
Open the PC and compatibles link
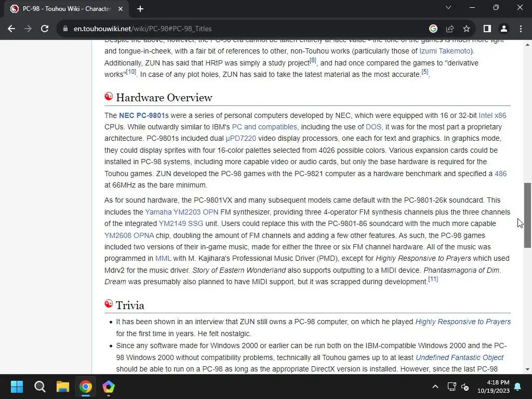click(x=264, y=127)
